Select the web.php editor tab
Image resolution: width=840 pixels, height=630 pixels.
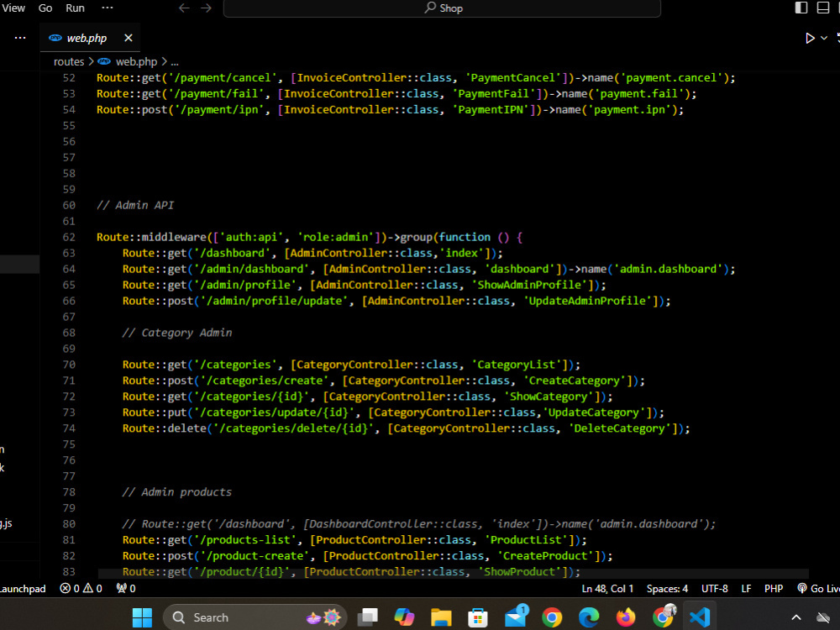coord(90,38)
